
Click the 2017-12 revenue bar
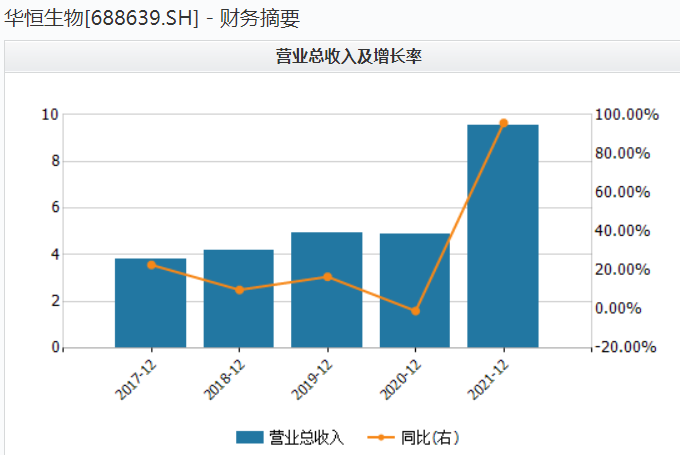click(x=150, y=303)
